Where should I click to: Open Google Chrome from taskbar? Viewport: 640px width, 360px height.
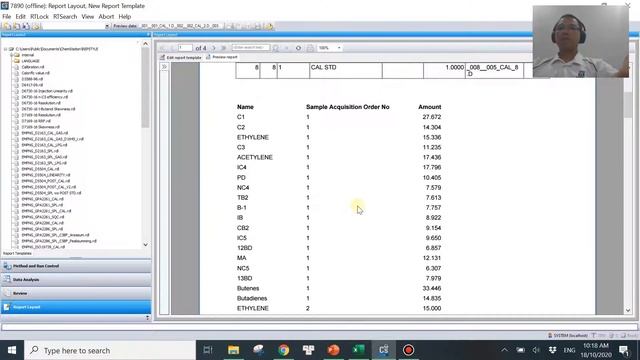284,350
